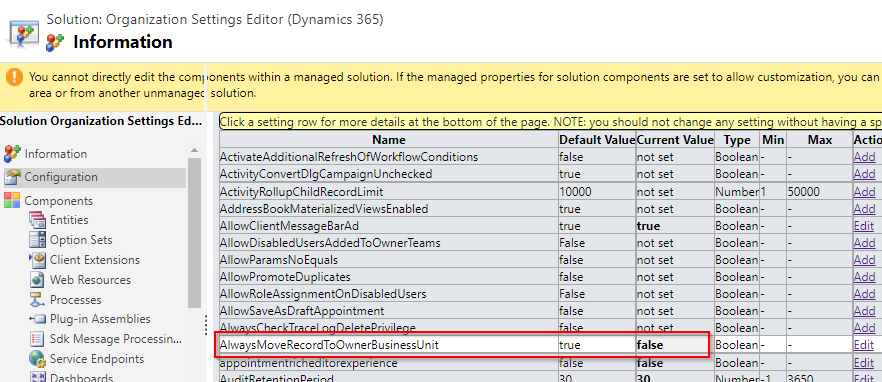
Task: Click current value false of AlwaysMoveRecordToOwnerBusinessUnit
Action: 650,345
